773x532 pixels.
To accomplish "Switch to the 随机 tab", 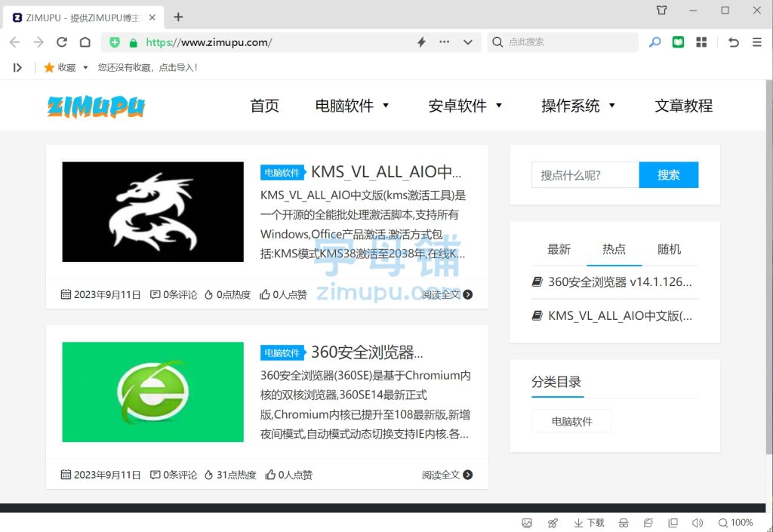I will tap(669, 249).
